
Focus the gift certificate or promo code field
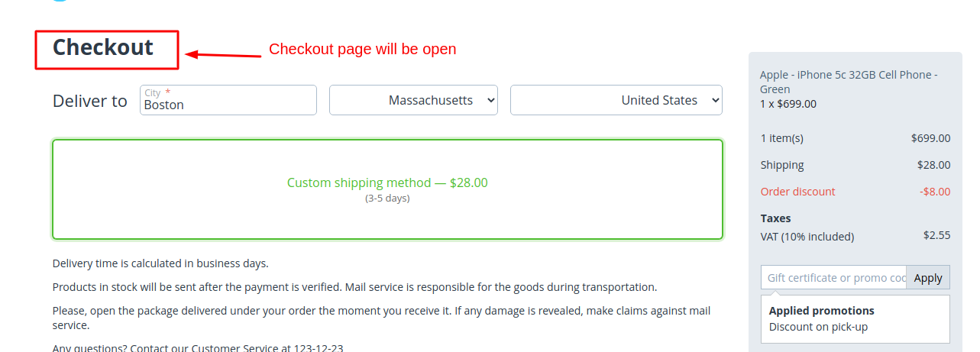tap(833, 278)
